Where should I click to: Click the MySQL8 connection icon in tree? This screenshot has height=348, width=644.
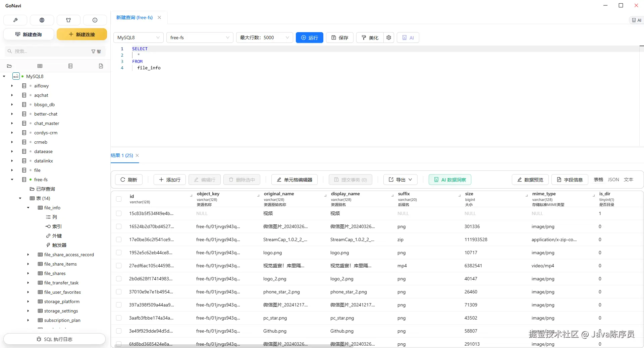[16, 76]
